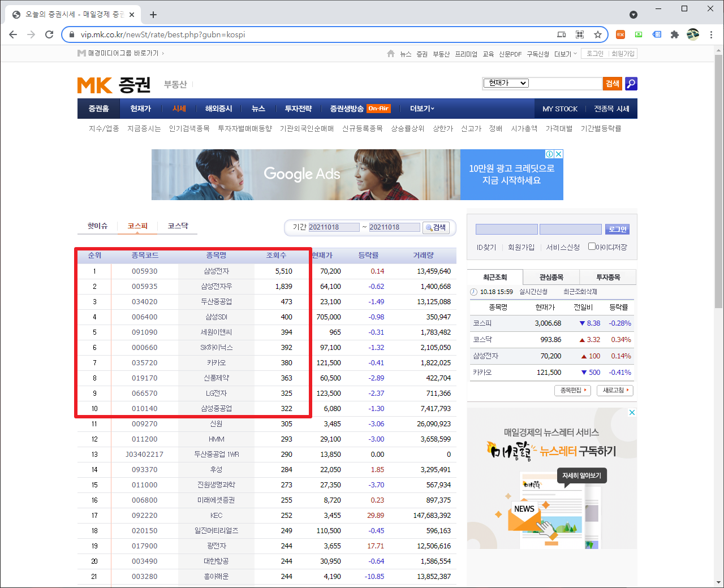Open the 투자종목 tab

(x=608, y=277)
